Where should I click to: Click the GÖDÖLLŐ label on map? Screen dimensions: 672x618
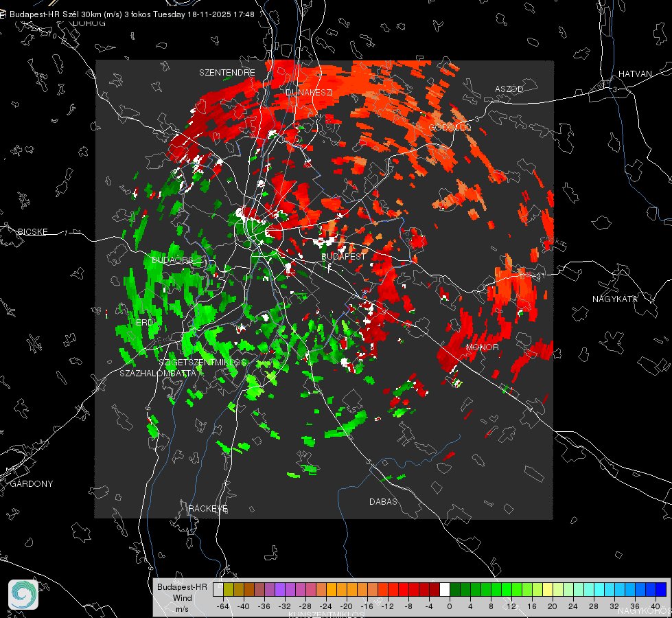[x=450, y=127]
